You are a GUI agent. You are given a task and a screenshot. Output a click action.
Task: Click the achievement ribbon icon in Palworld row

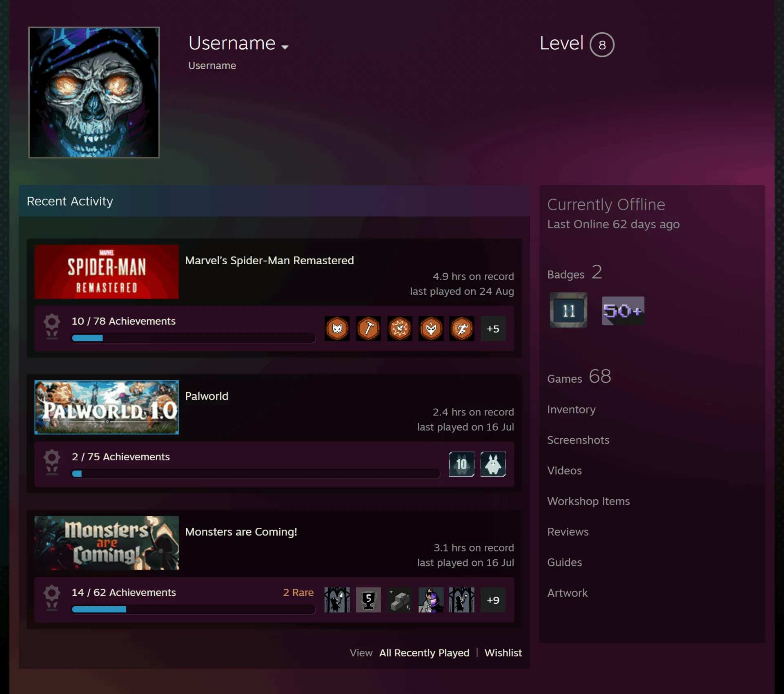click(x=52, y=462)
